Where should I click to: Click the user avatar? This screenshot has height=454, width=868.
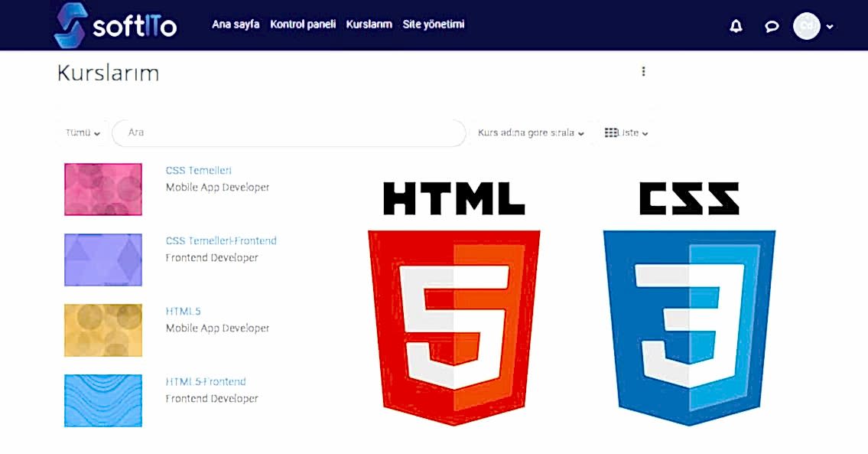click(x=807, y=25)
